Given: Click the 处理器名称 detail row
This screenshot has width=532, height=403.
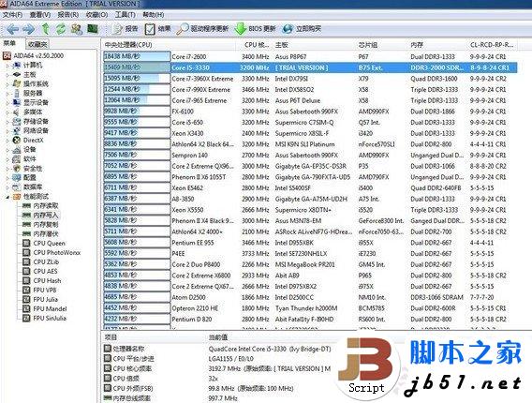Looking at the screenshot, I should click(x=217, y=349).
